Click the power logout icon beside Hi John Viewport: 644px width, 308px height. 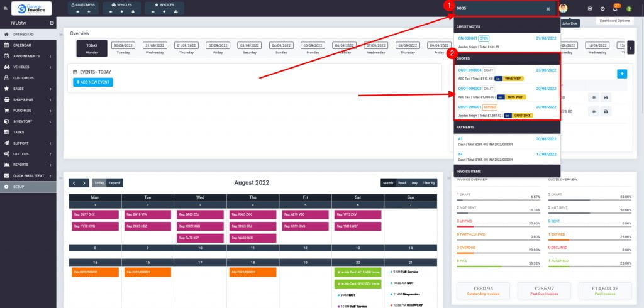[x=52, y=23]
